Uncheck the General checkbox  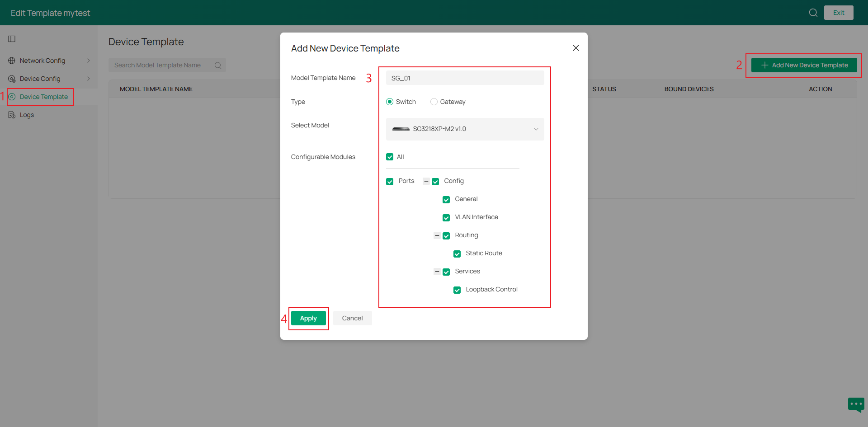(446, 200)
